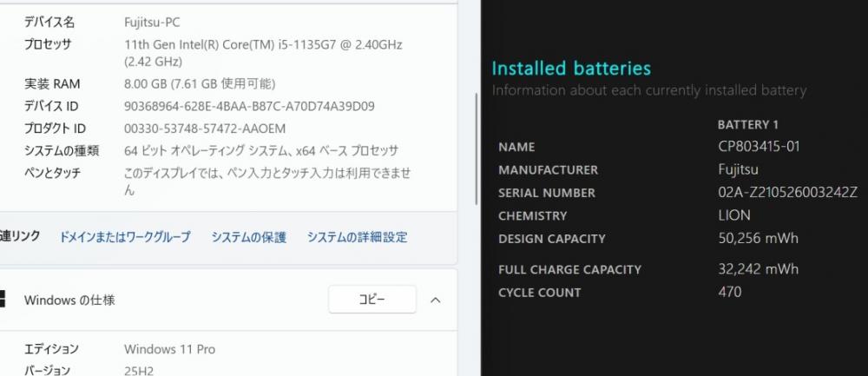This screenshot has width=868, height=376.
Task: Click the SERIAL NUMBER row label
Action: [547, 194]
